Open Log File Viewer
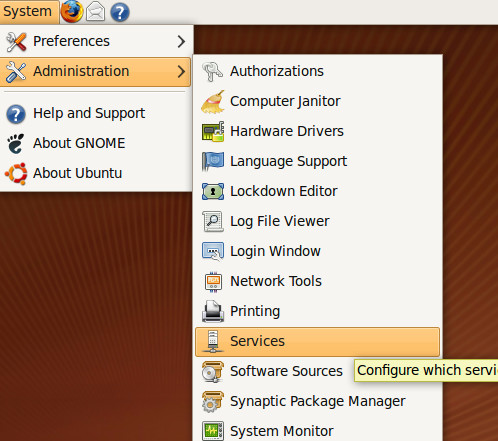 click(x=317, y=221)
